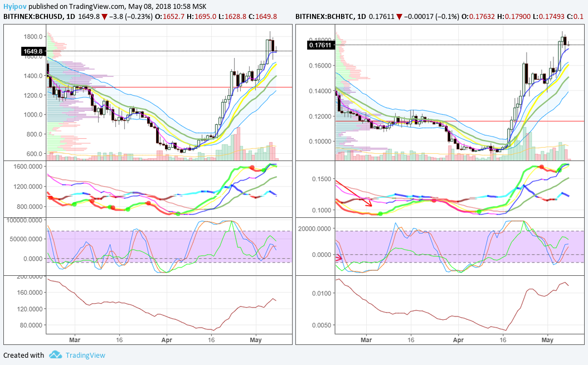Select the red horizontal line on BCHUSD chart
Screen dimensions: 588x365
[x=169, y=87]
